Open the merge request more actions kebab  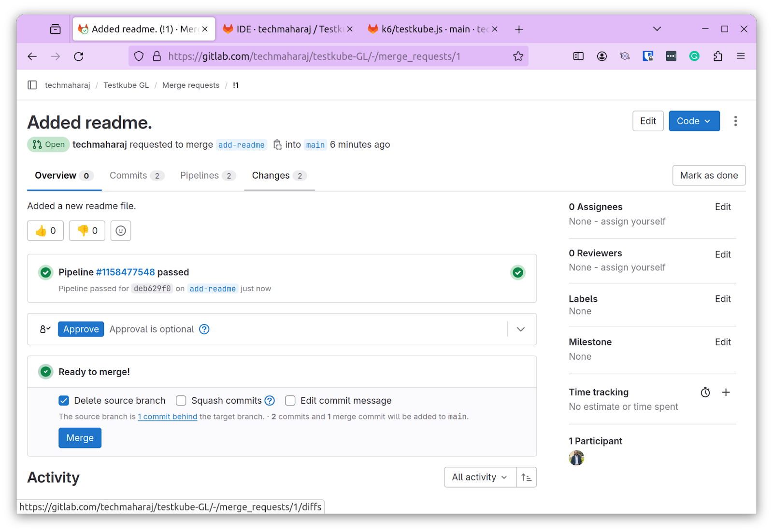735,121
